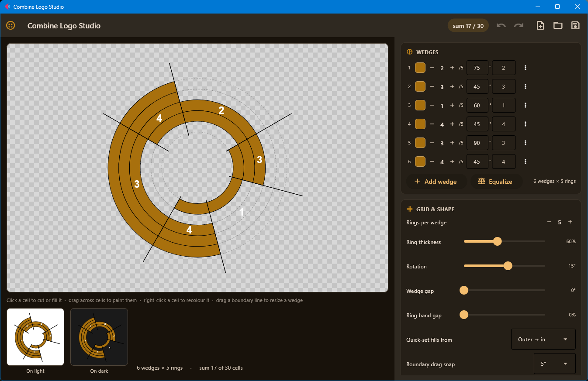Click the undo arrow icon
Image resolution: width=588 pixels, height=381 pixels.
(x=501, y=25)
